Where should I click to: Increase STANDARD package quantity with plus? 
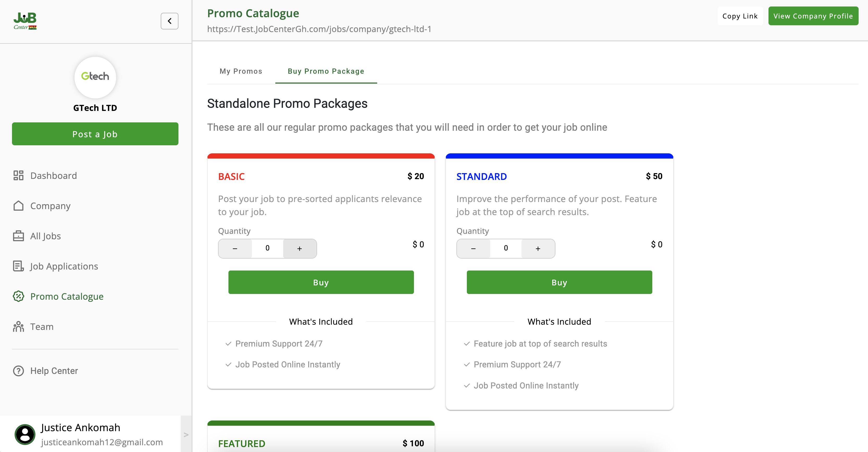coord(538,249)
